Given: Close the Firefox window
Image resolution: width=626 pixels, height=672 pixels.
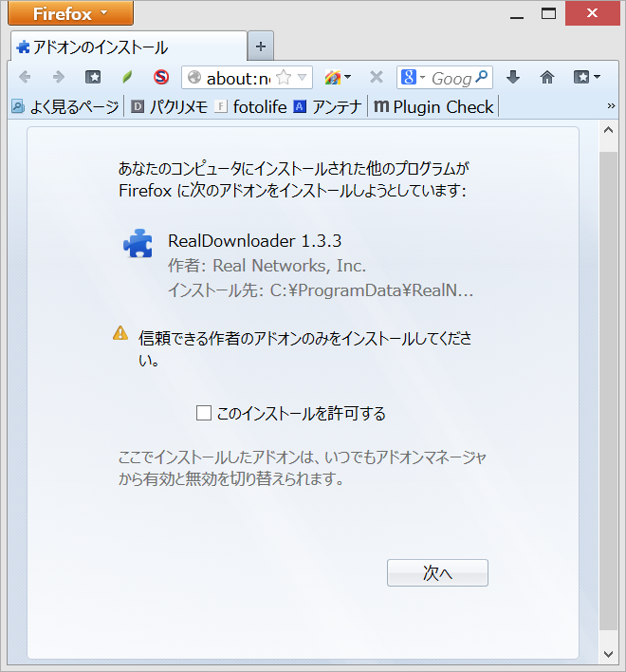Looking at the screenshot, I should coord(593,13).
